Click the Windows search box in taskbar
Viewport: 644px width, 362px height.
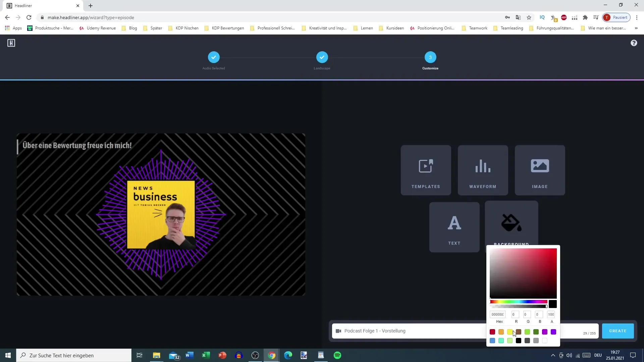click(74, 355)
